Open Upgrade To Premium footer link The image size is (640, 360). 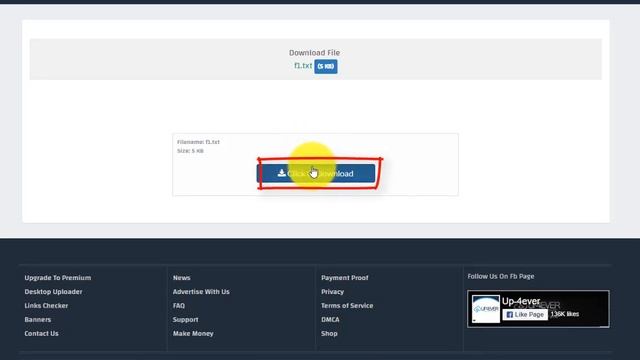(58, 278)
